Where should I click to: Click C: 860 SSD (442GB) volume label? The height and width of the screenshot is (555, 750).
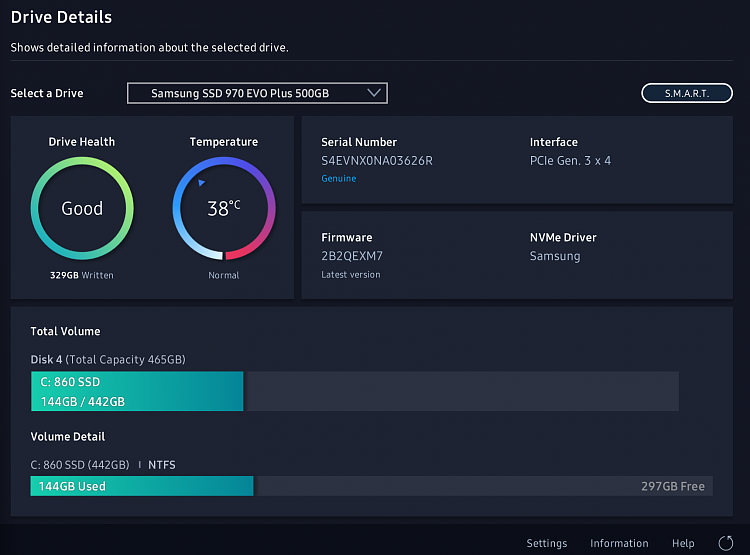tap(80, 465)
